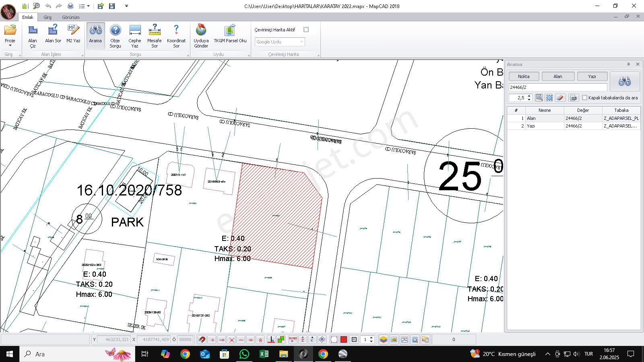Click the save-as export icon in title bar
The image size is (644, 362).
click(101, 6)
